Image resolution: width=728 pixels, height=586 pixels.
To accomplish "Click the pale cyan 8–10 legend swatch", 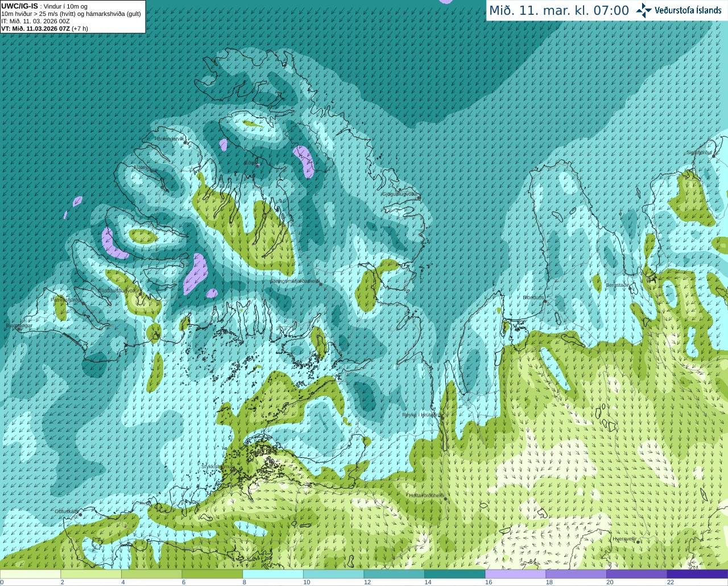I will coord(273,574).
